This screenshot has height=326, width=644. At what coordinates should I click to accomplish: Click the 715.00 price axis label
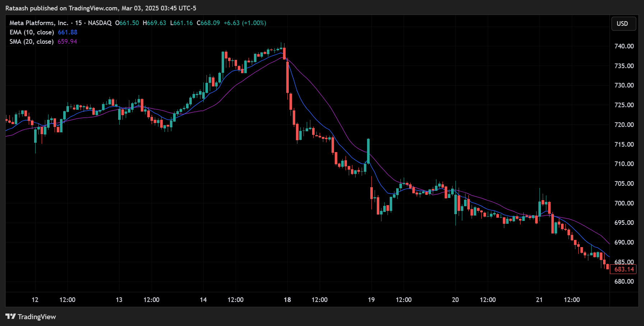click(x=624, y=145)
